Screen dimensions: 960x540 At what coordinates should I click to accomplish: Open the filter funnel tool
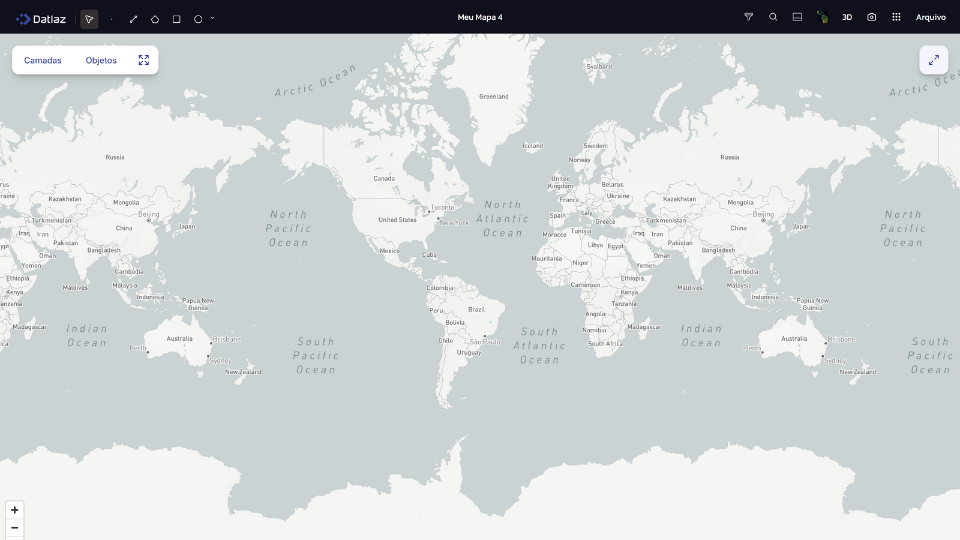tap(748, 17)
